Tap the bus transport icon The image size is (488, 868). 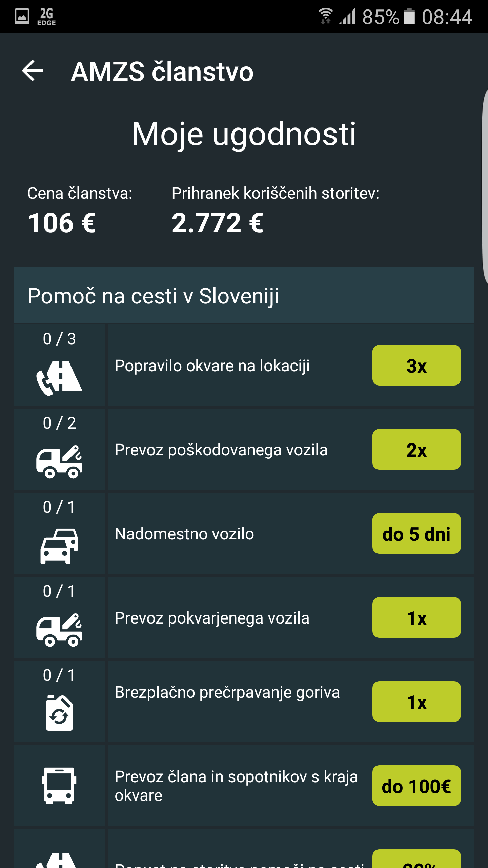pos(59,785)
